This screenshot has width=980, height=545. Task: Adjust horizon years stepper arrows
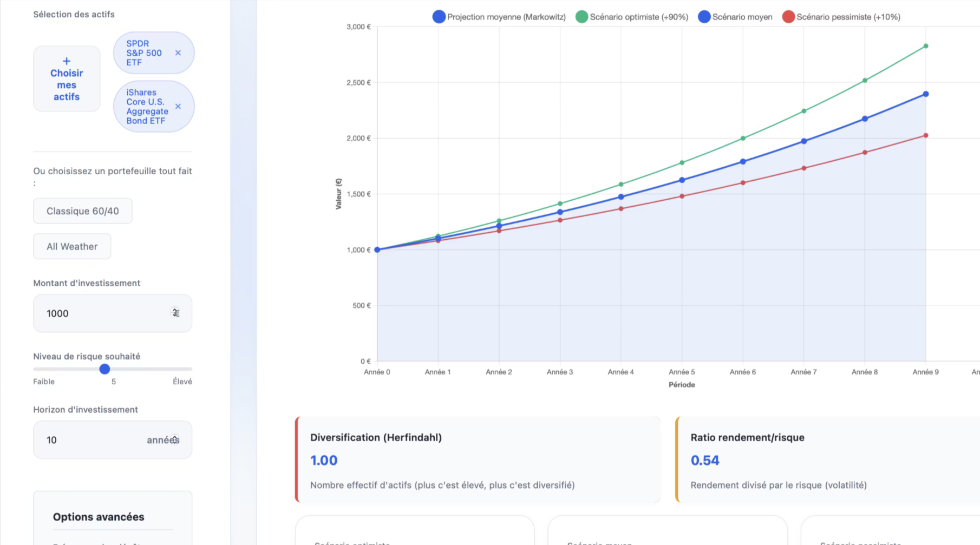point(175,439)
